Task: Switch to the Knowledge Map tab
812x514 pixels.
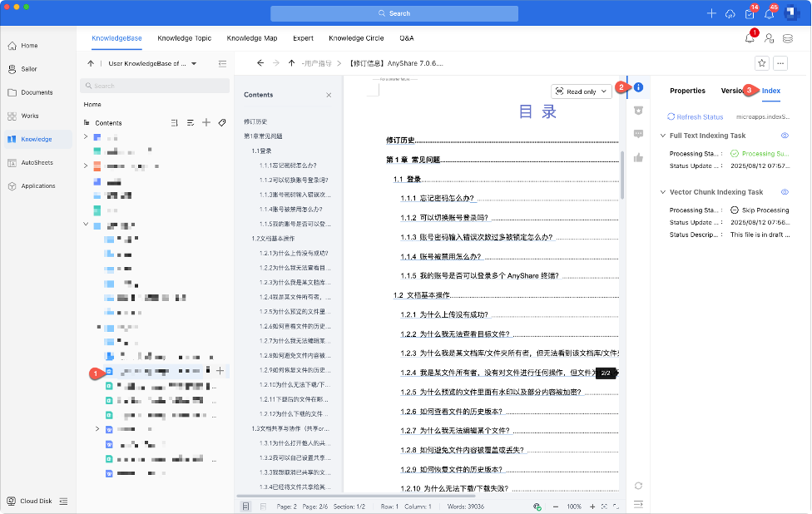Action: tap(251, 38)
